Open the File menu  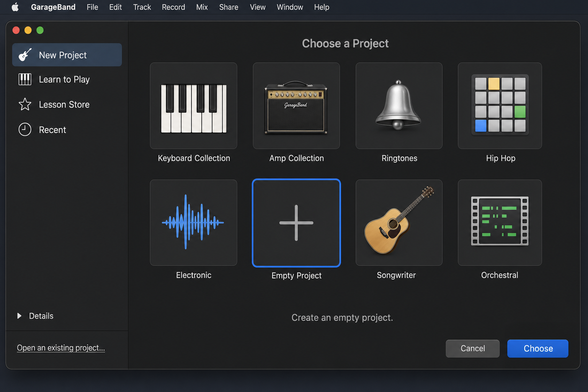[92, 7]
